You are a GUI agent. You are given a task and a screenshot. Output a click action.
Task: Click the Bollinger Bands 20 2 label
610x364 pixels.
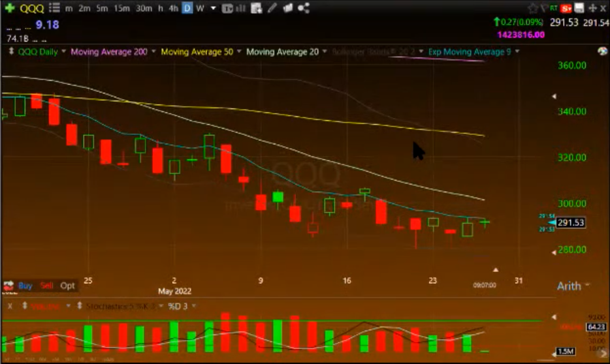click(374, 52)
